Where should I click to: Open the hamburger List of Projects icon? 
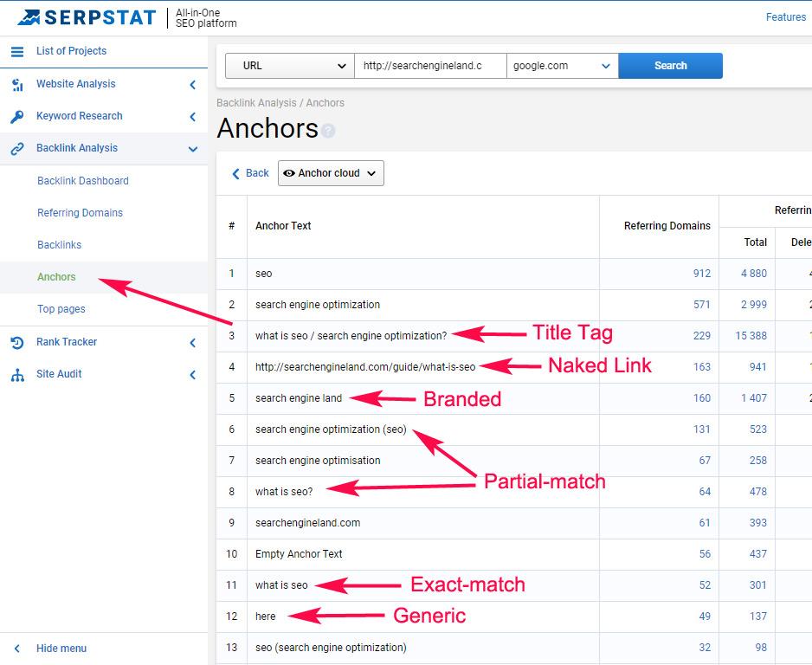pyautogui.click(x=17, y=51)
